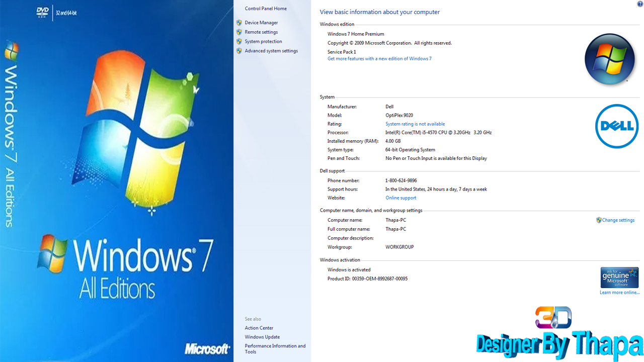The height and width of the screenshot is (362, 644).
Task: Open Control Panel Home
Action: (266, 9)
